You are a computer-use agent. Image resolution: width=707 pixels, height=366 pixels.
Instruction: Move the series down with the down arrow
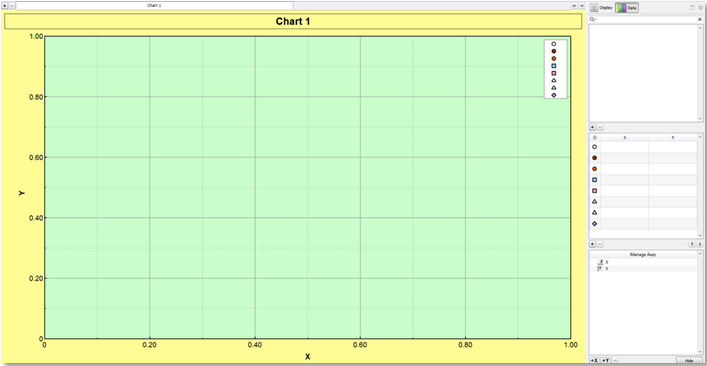(x=700, y=244)
